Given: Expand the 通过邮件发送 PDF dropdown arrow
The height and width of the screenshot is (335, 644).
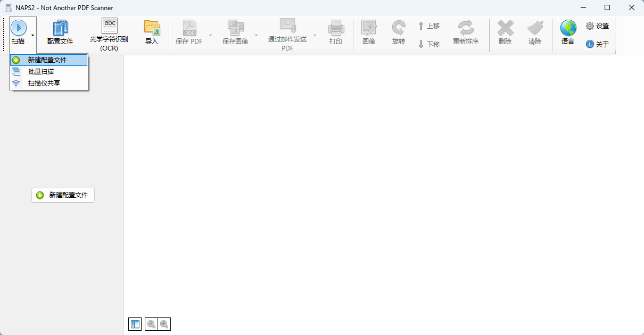Looking at the screenshot, I should pyautogui.click(x=315, y=35).
